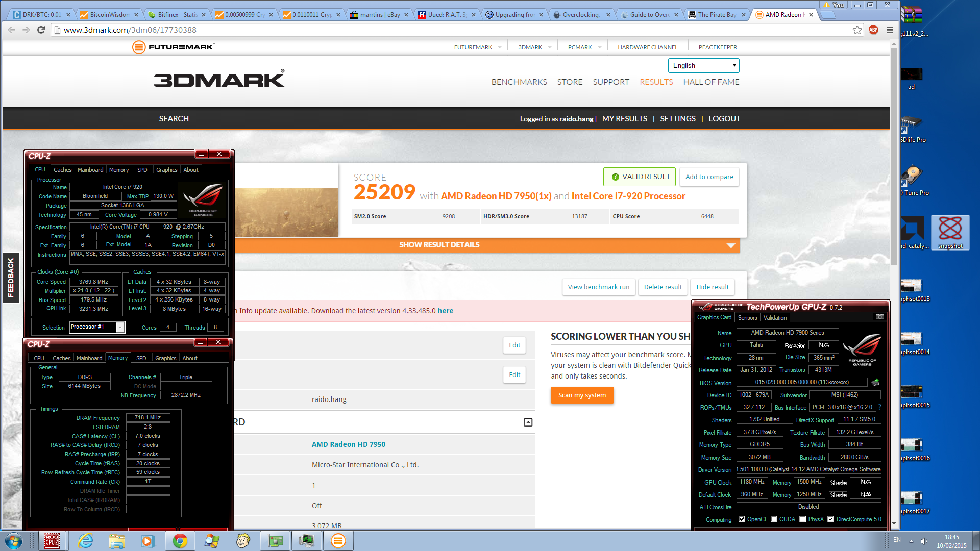Open the RESULTS navigation item
The image size is (980, 551).
coord(656,82)
